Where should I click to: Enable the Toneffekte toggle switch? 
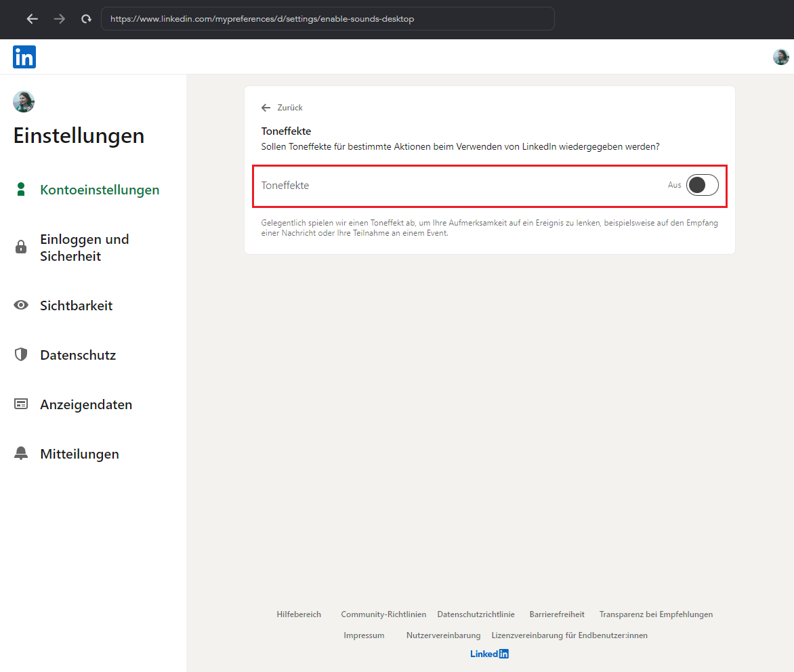coord(702,185)
